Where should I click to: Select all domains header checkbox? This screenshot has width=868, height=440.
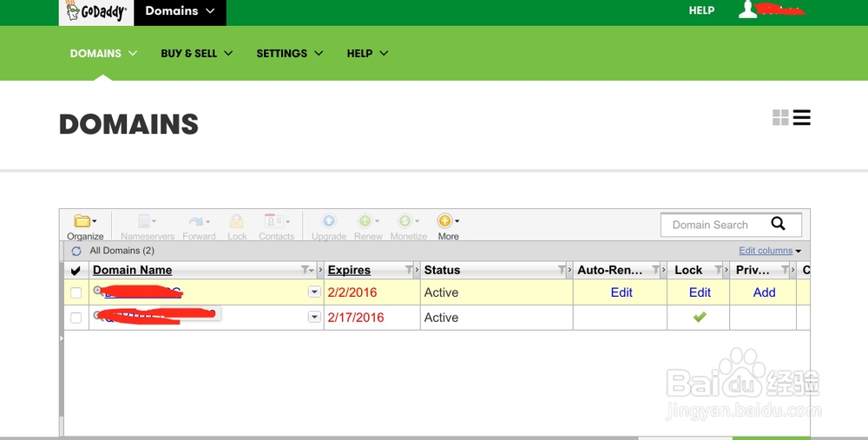click(x=76, y=271)
